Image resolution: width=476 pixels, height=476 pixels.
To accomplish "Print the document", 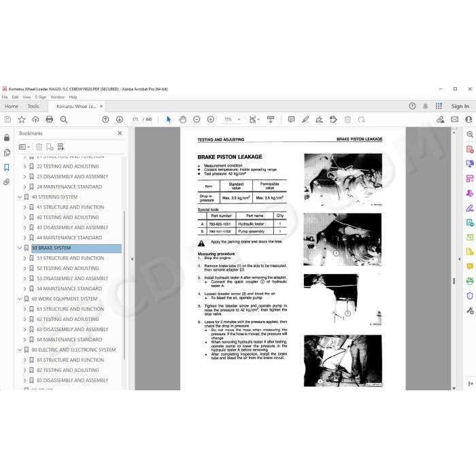I will tap(50, 120).
